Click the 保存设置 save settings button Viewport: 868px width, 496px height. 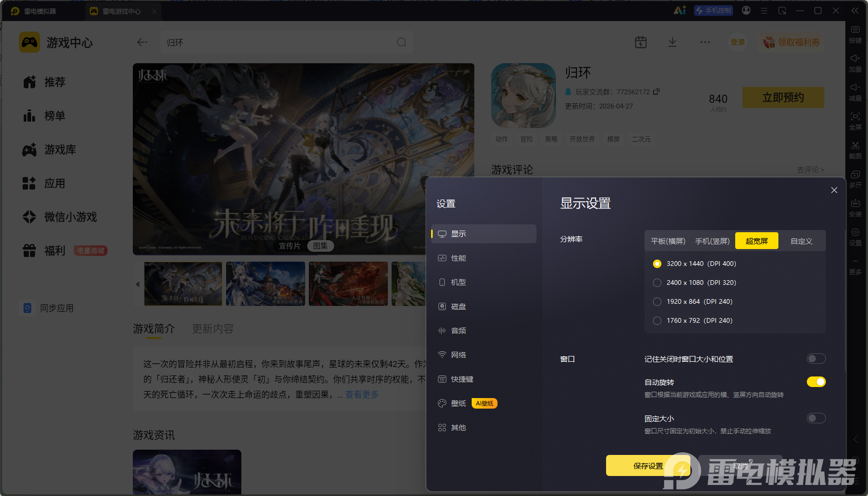[x=648, y=466]
